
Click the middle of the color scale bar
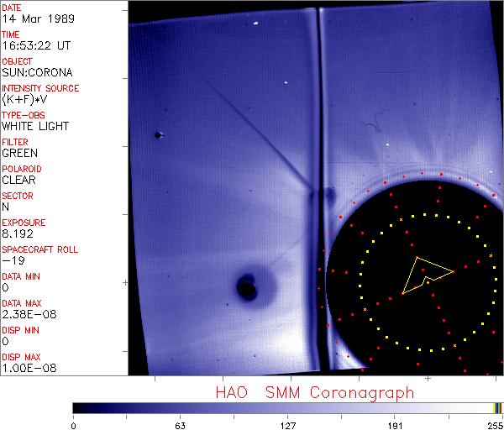(284, 407)
